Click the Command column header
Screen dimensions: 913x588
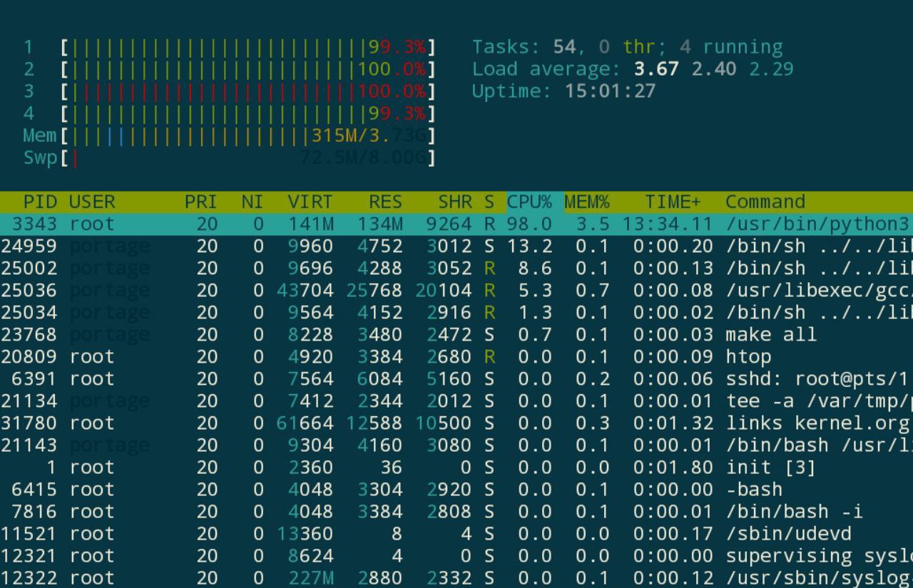pos(765,202)
